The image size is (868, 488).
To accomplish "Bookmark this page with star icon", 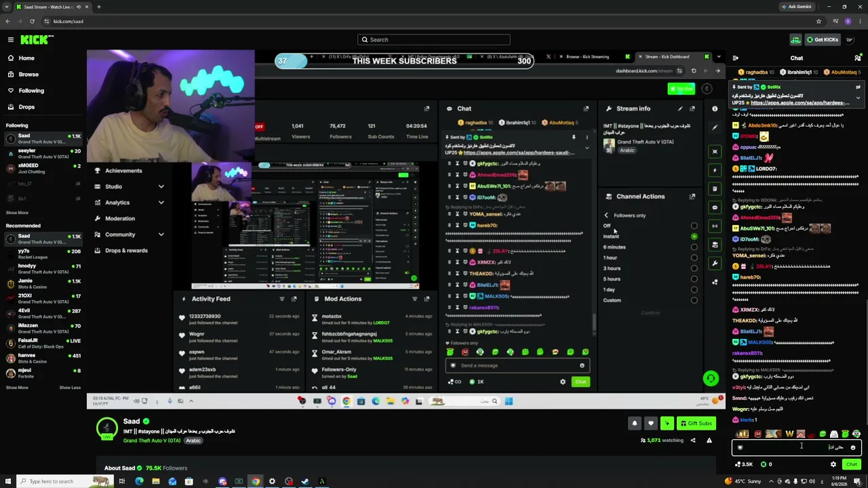I will pos(818,21).
